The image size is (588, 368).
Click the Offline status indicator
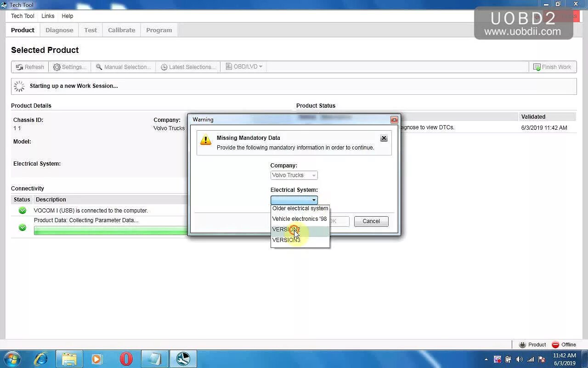[x=564, y=345]
